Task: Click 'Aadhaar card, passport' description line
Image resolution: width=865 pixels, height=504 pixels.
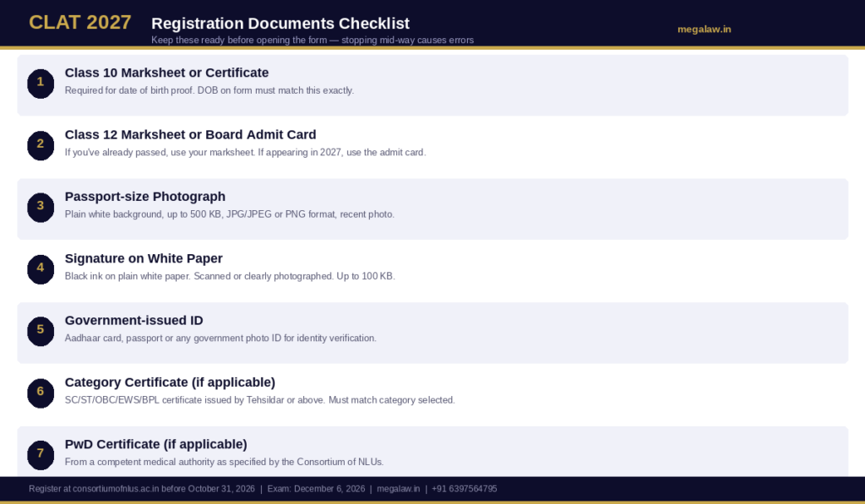Action: 220,338
